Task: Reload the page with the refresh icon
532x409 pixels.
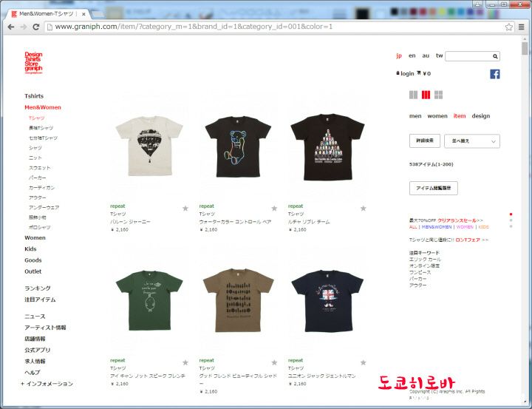Action: point(36,27)
